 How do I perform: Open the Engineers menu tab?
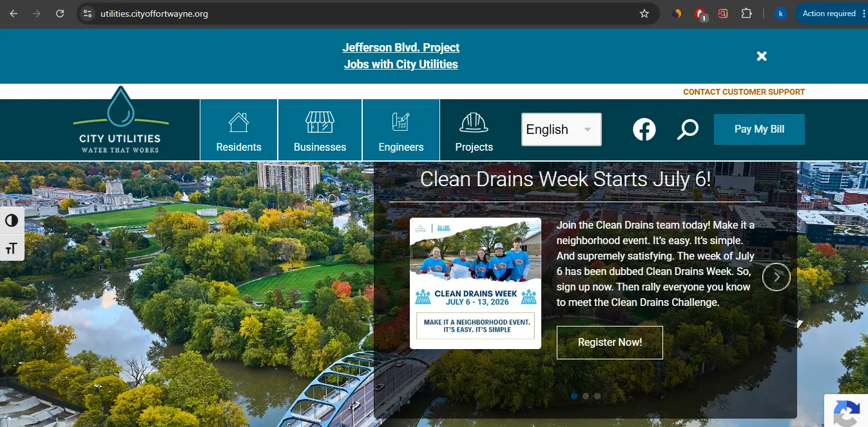[401, 130]
